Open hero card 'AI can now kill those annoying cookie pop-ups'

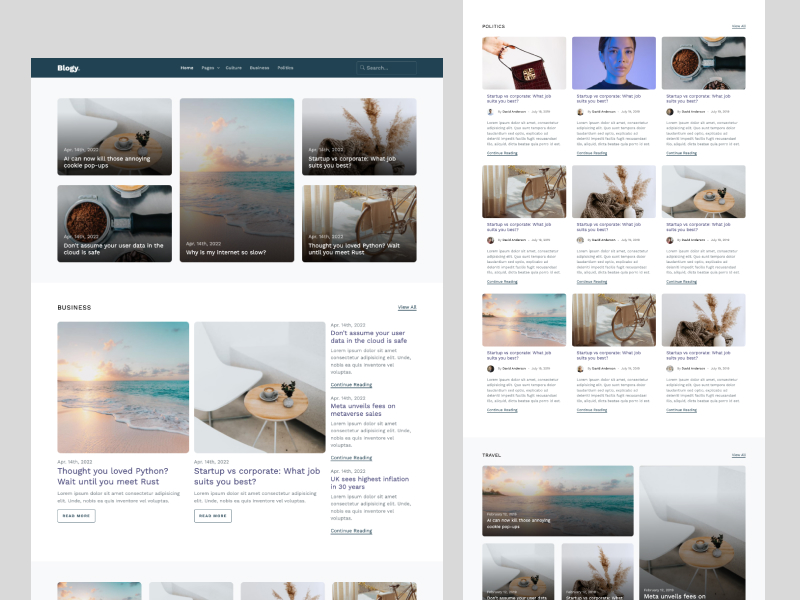pos(114,137)
